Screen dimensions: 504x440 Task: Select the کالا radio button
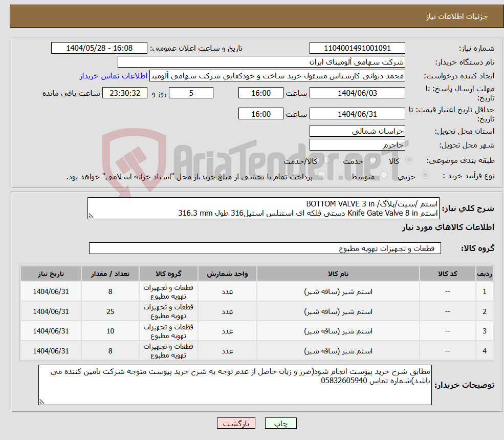[x=409, y=160]
